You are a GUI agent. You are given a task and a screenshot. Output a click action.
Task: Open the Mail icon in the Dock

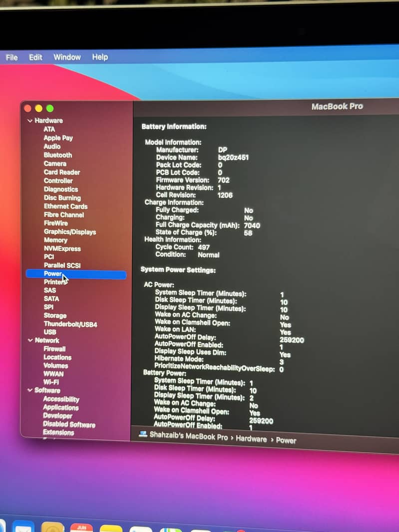(23, 527)
